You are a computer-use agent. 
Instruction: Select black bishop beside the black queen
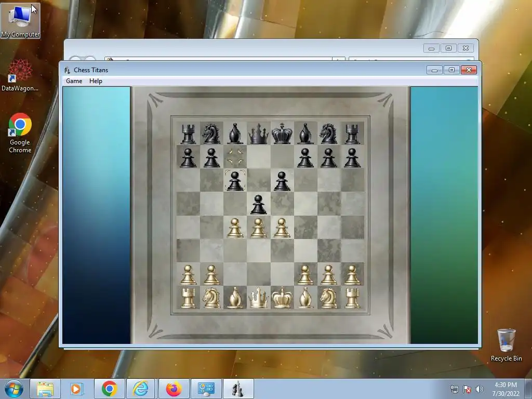(x=235, y=134)
